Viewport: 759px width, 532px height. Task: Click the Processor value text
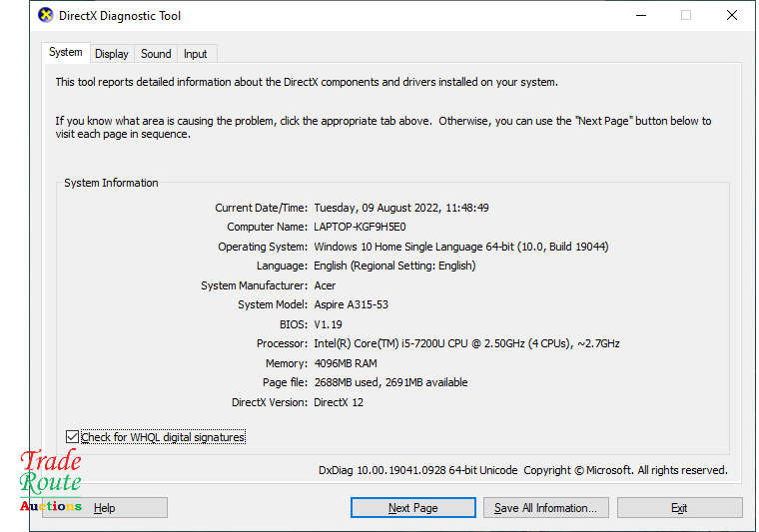[466, 344]
